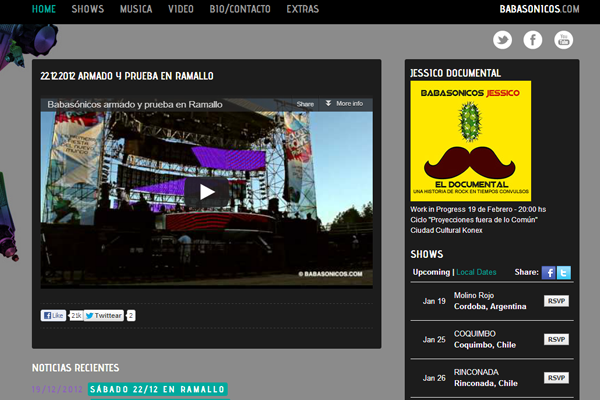
Task: Open the BIO/CONTACTO menu item
Action: click(240, 9)
